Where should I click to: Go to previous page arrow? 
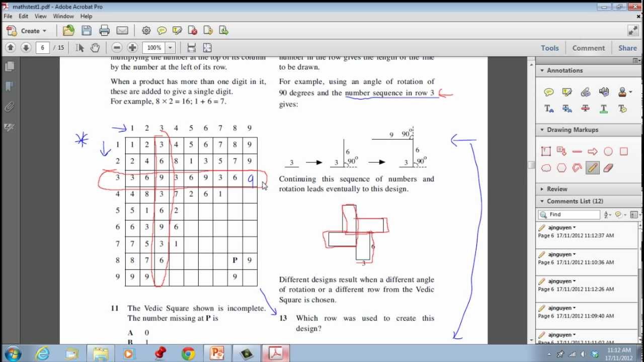point(11,48)
